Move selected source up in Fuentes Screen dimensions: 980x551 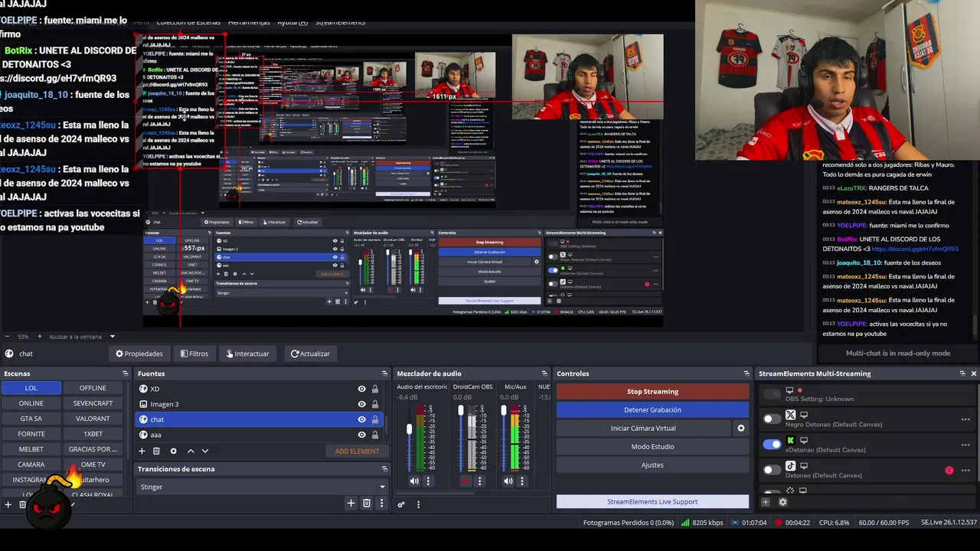191,451
